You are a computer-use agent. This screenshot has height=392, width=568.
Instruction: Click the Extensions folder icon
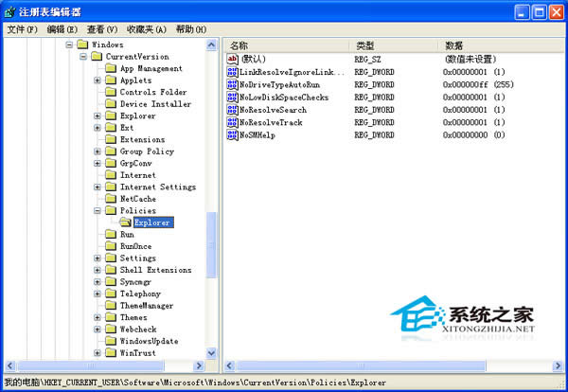pyautogui.click(x=111, y=139)
